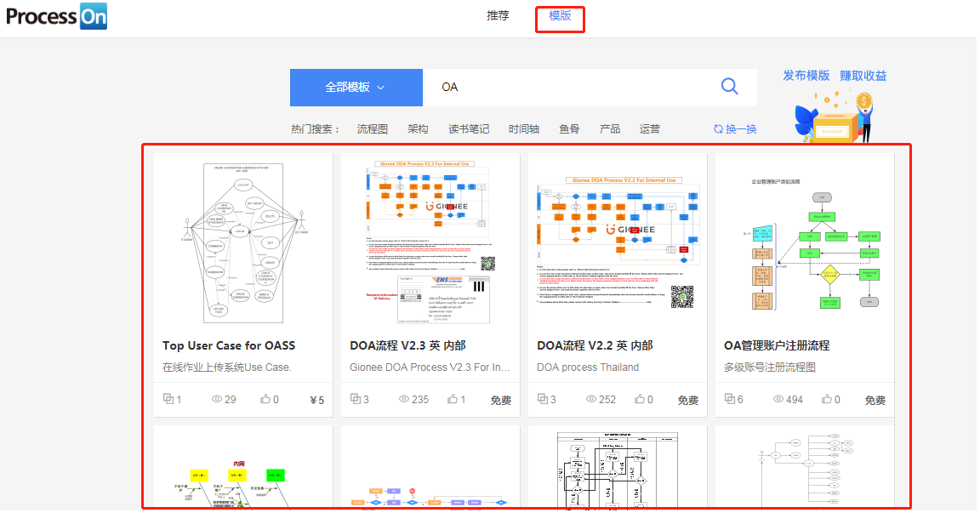Click the clone icon on OA管理账户注册流程 card

pyautogui.click(x=729, y=399)
